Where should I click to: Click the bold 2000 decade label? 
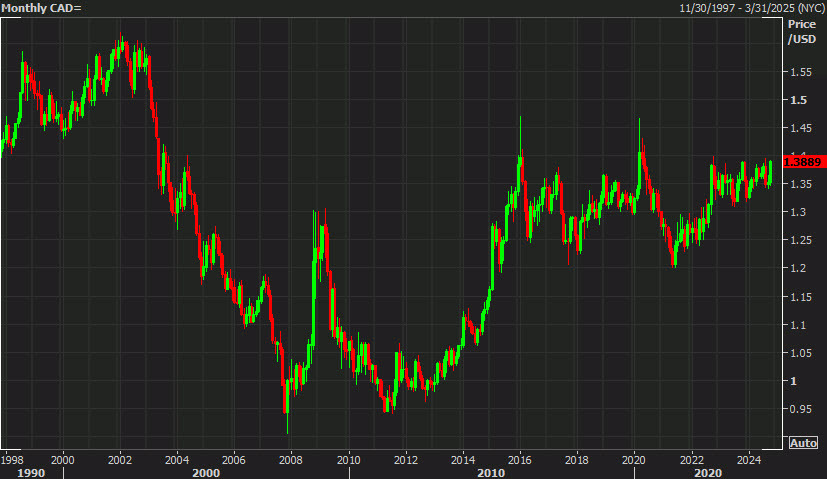coord(206,473)
